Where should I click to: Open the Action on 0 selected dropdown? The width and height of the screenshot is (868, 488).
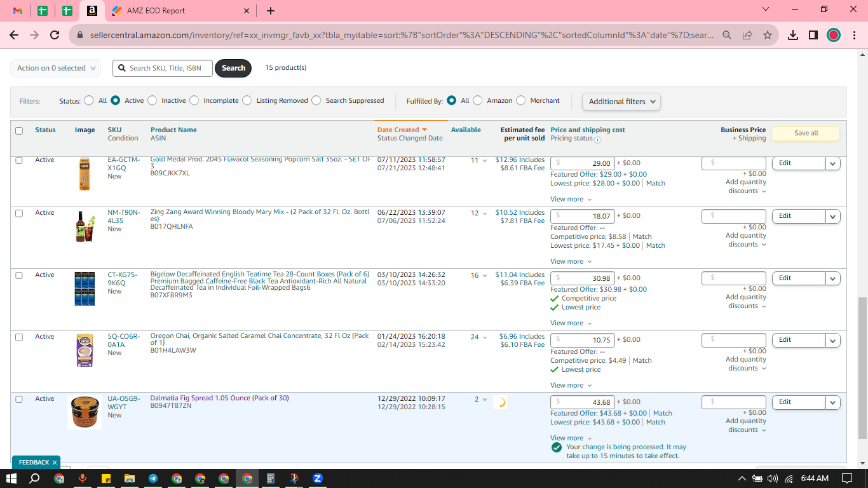coord(56,68)
